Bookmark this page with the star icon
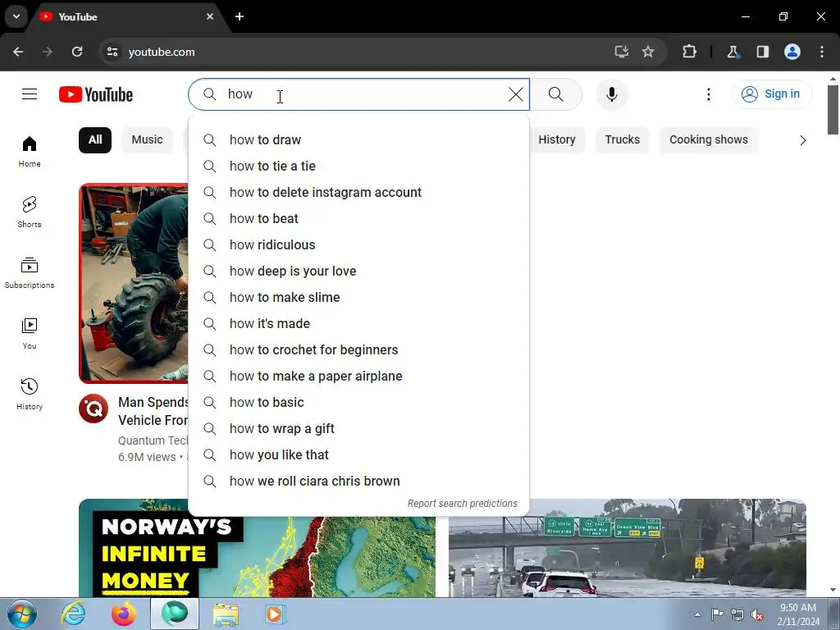This screenshot has height=630, width=840. point(648,52)
